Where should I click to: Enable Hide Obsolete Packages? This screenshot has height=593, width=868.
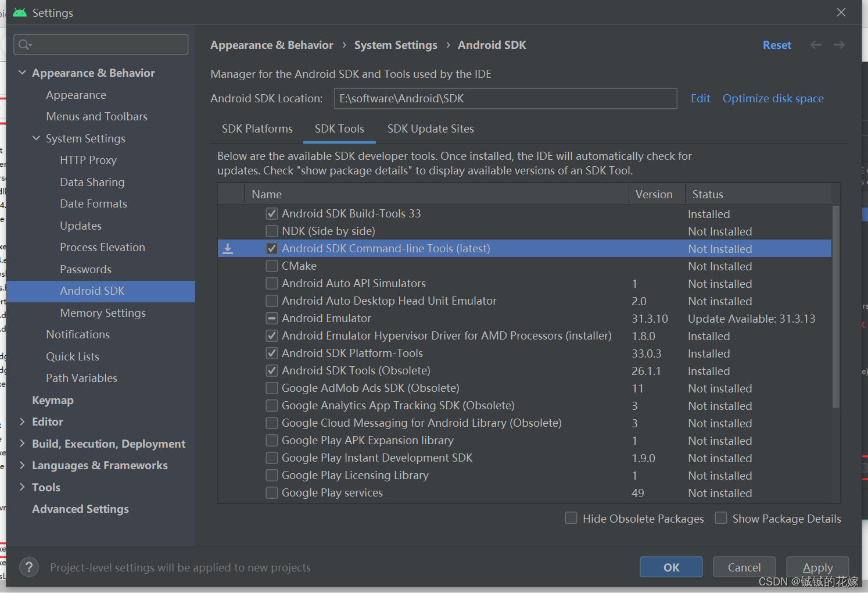point(571,517)
